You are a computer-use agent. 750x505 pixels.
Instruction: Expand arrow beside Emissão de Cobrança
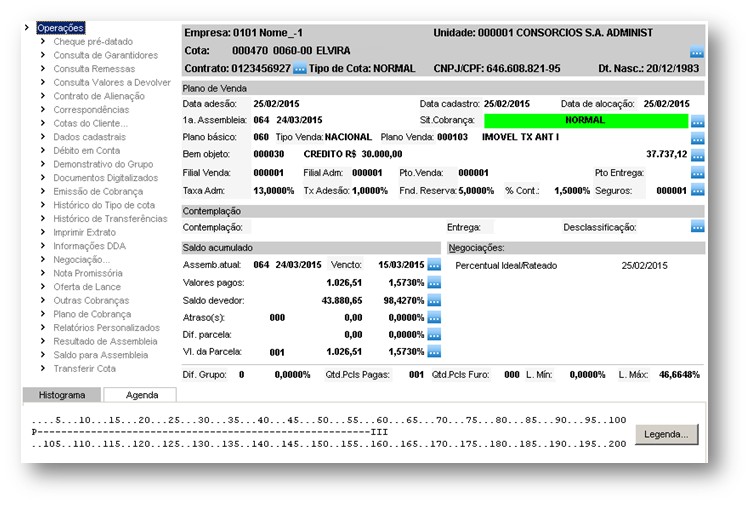pyautogui.click(x=43, y=191)
